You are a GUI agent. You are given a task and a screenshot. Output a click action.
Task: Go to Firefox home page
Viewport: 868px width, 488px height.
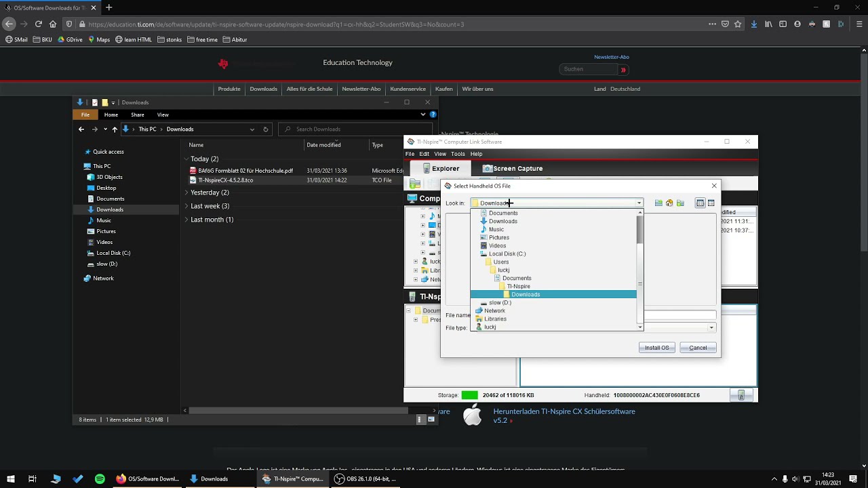53,24
